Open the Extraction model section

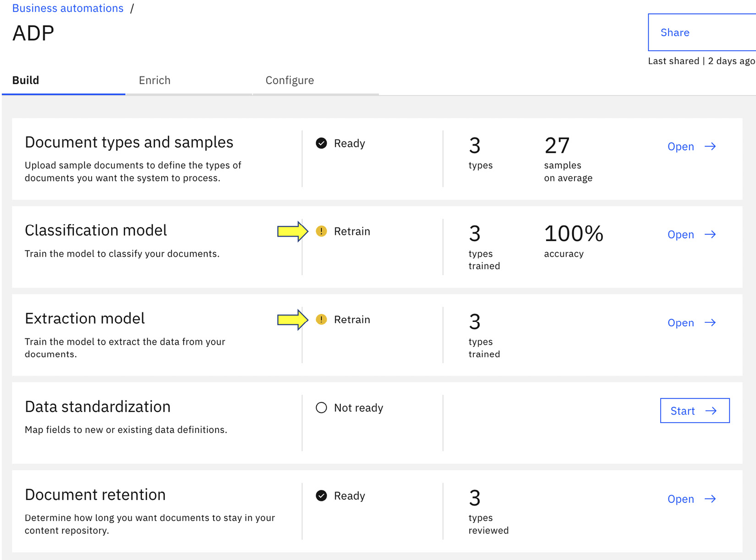coord(691,323)
